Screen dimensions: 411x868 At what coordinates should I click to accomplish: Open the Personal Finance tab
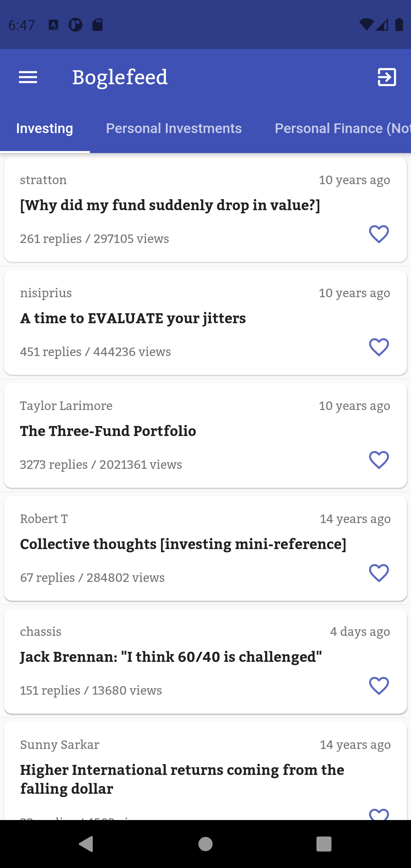point(342,128)
